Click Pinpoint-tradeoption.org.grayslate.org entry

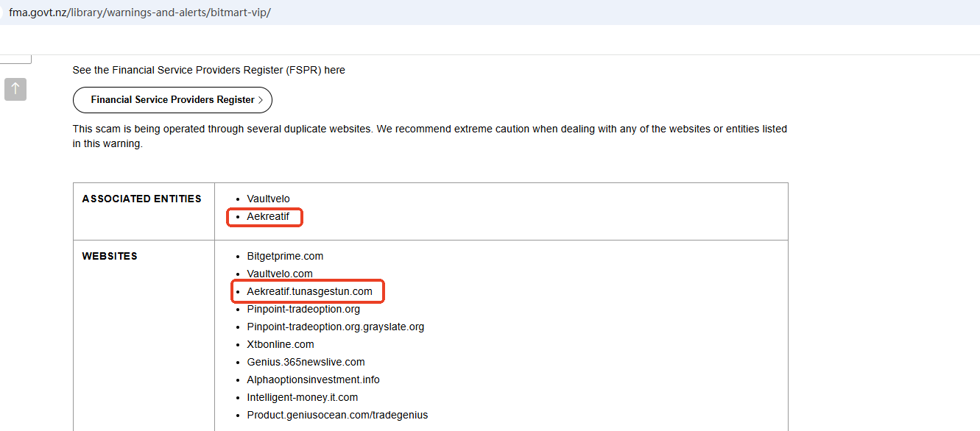(x=335, y=327)
